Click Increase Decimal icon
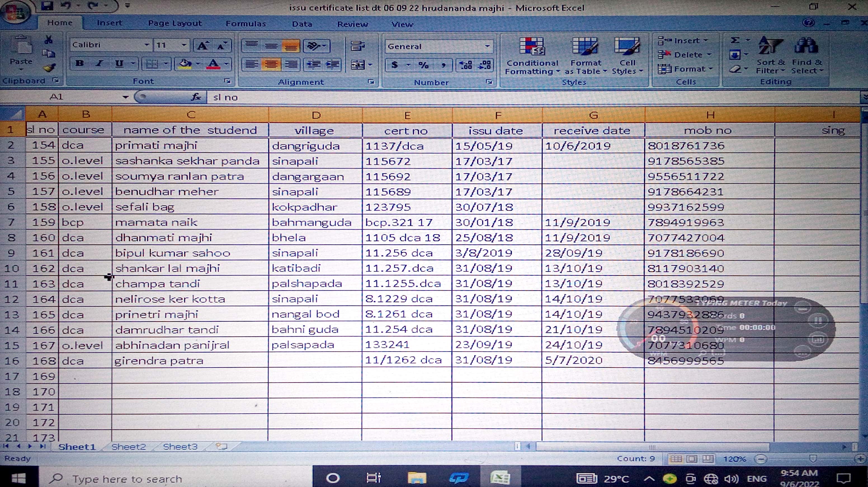Screen dimensions: 868x487 [x=466, y=64]
